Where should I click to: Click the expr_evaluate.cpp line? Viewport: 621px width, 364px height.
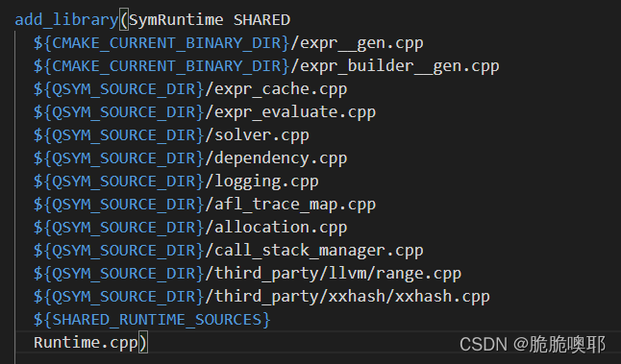(x=205, y=112)
